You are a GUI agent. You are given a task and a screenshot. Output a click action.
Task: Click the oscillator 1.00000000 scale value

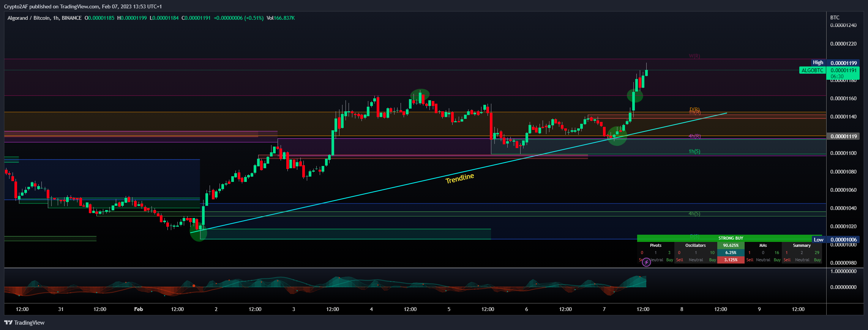[x=843, y=272]
